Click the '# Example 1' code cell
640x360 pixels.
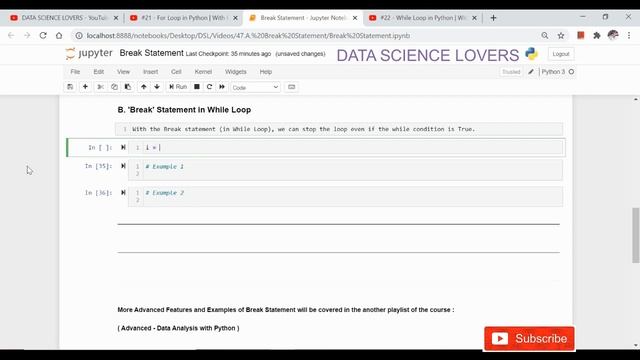345,170
